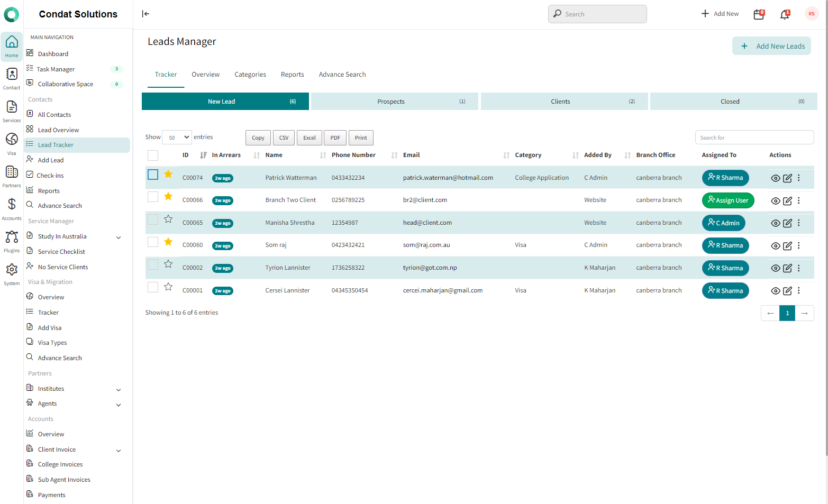Click the Add New button in the header

point(720,14)
